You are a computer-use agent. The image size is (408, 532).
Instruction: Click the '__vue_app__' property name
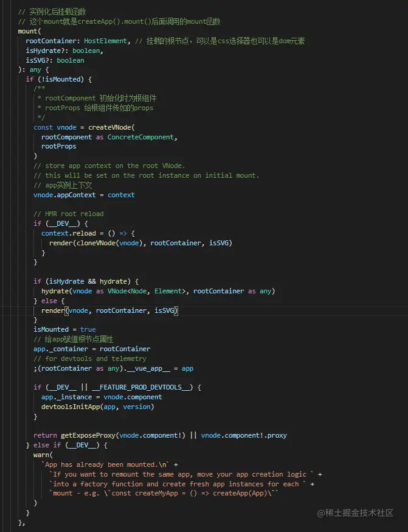148,368
